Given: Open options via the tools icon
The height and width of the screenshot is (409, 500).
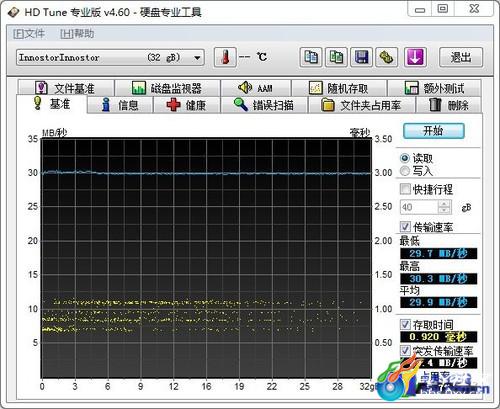Looking at the screenshot, I should click(387, 57).
